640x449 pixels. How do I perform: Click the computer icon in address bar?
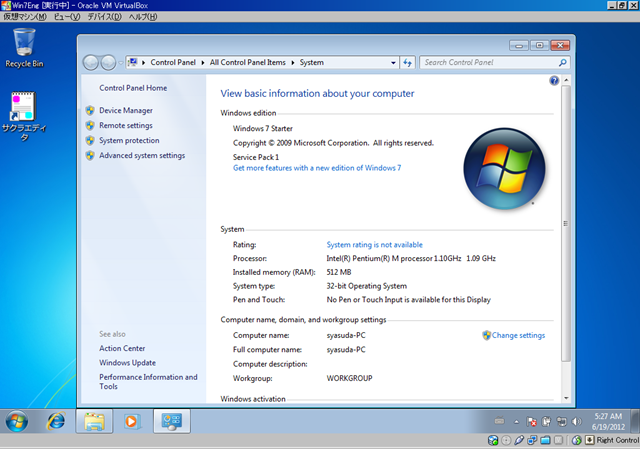(132, 62)
